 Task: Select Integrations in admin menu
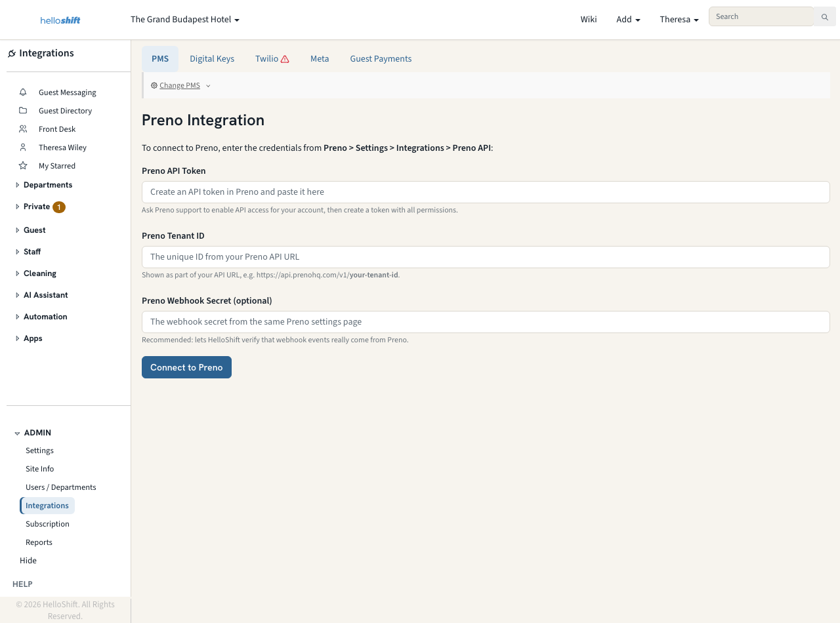[x=47, y=506]
